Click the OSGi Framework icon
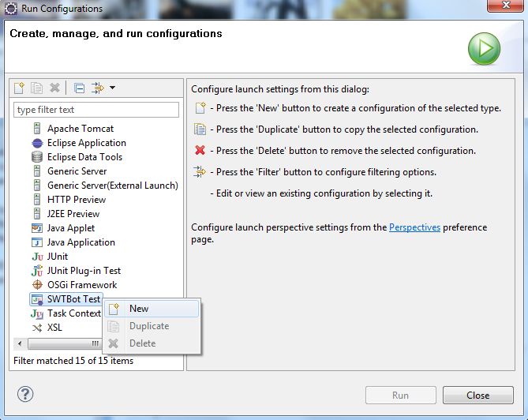 37,285
